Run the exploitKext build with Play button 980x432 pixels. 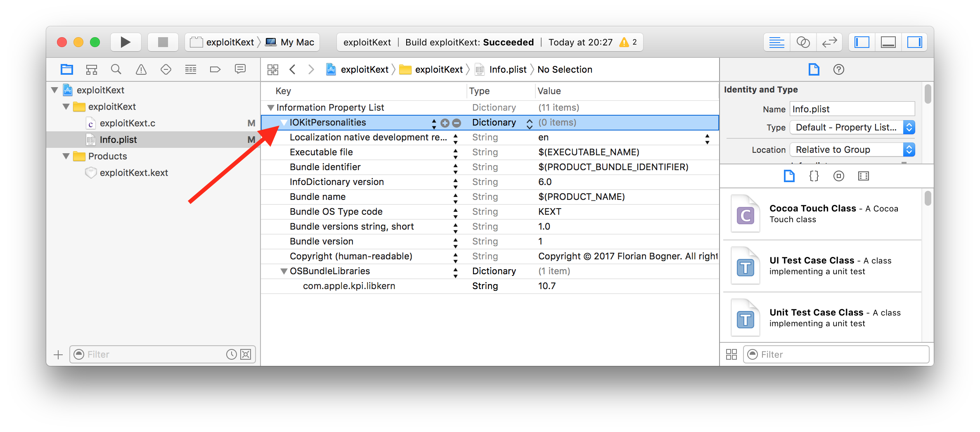point(125,42)
